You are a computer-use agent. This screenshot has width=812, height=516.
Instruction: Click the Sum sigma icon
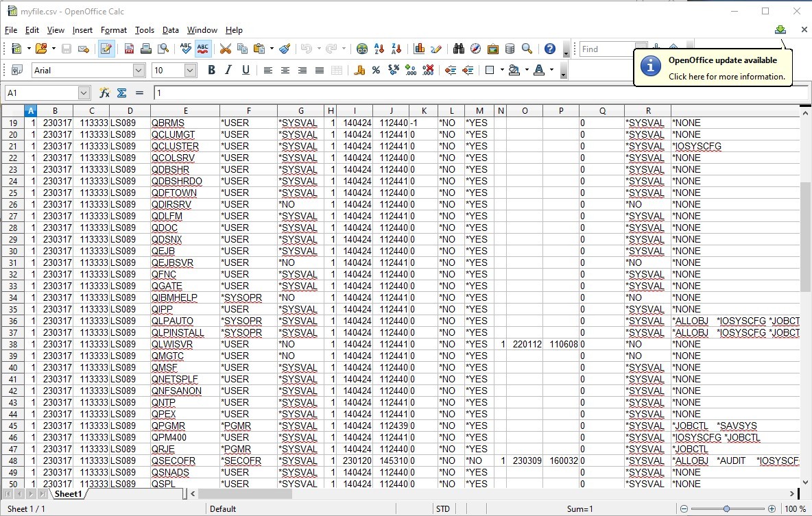tap(122, 93)
